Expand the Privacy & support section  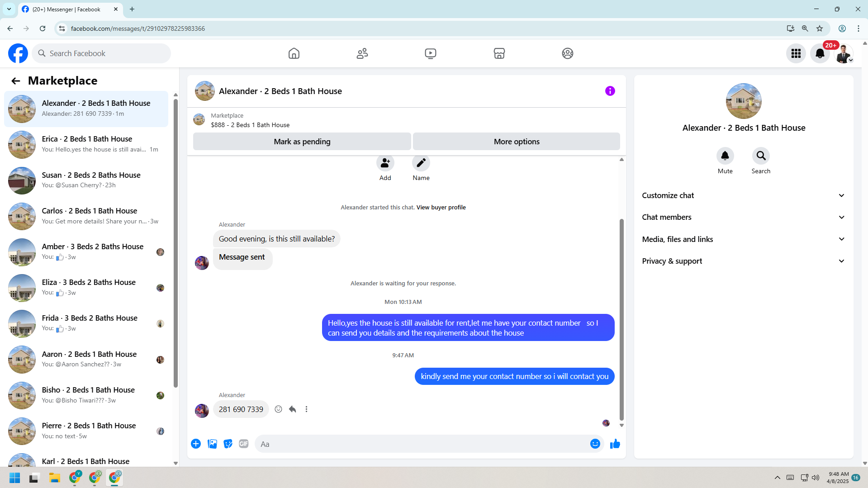744,261
